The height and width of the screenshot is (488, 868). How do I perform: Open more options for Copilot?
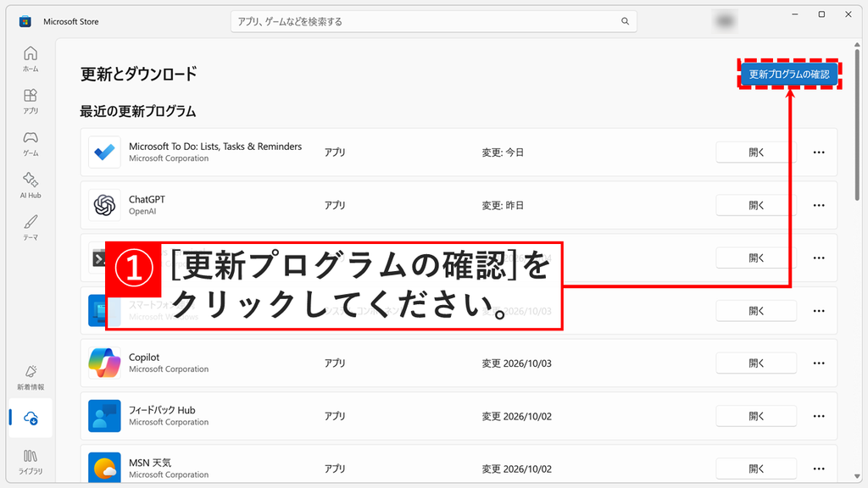coord(819,363)
